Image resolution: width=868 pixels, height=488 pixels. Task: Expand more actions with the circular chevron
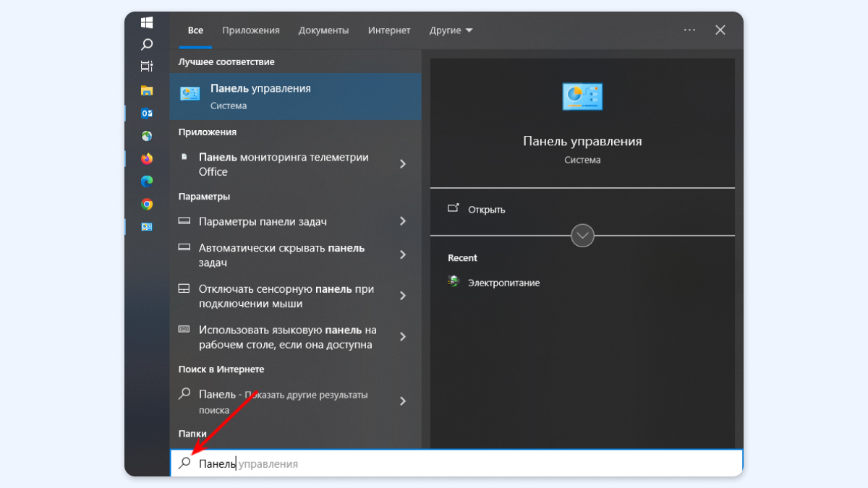582,236
